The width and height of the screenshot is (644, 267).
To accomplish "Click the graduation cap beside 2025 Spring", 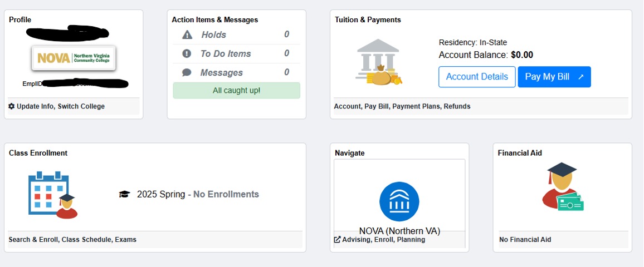I will point(124,194).
